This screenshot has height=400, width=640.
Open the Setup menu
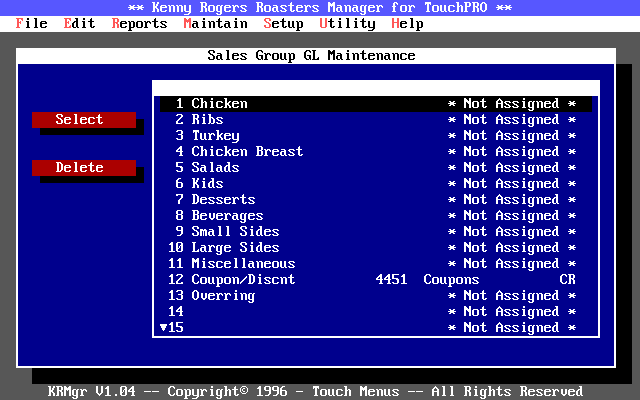point(283,24)
